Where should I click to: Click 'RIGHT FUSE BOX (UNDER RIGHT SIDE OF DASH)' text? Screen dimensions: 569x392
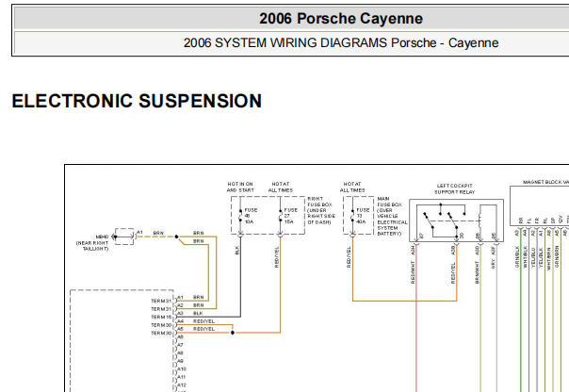coord(321,210)
